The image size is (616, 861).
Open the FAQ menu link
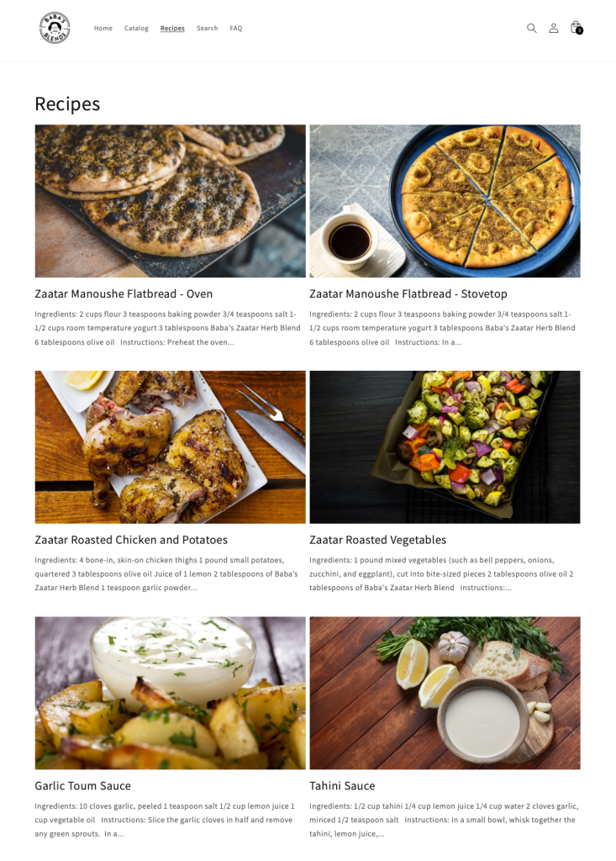(x=236, y=28)
